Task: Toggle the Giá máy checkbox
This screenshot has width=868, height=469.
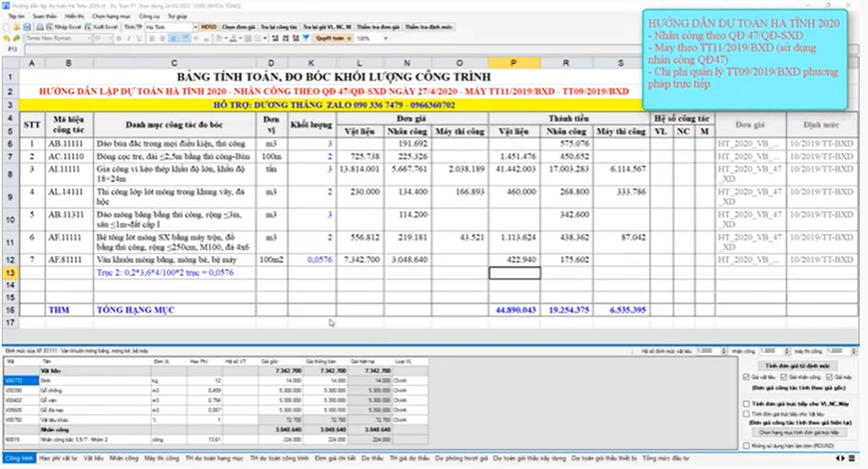Action: [830, 377]
